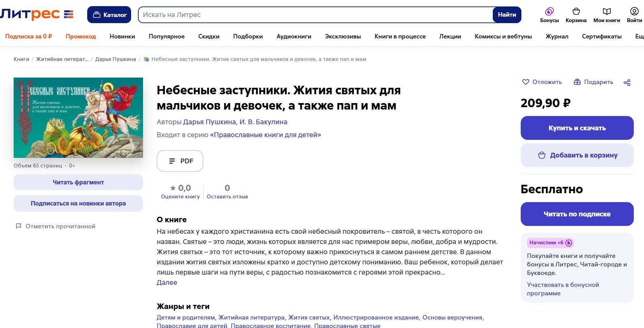Click the Подарить gift icon
The image size is (644, 328).
point(577,82)
